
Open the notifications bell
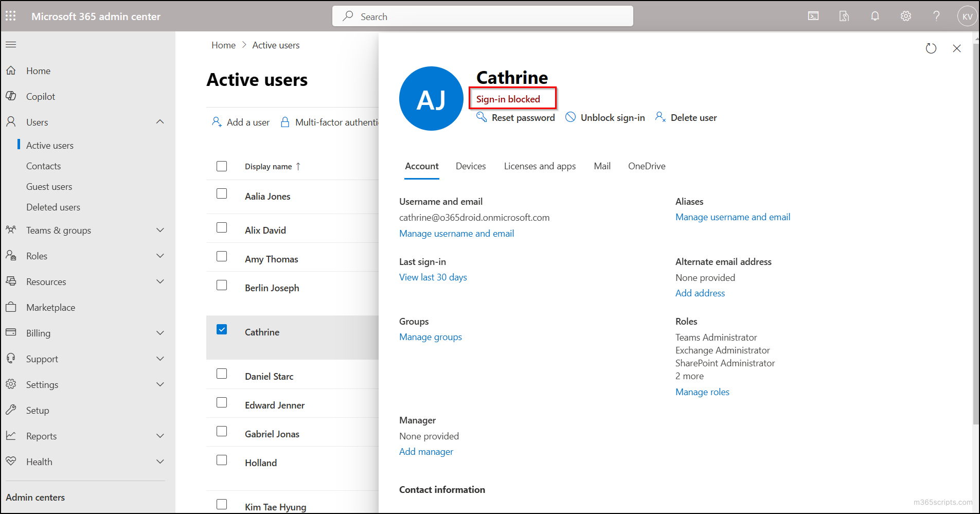(875, 16)
